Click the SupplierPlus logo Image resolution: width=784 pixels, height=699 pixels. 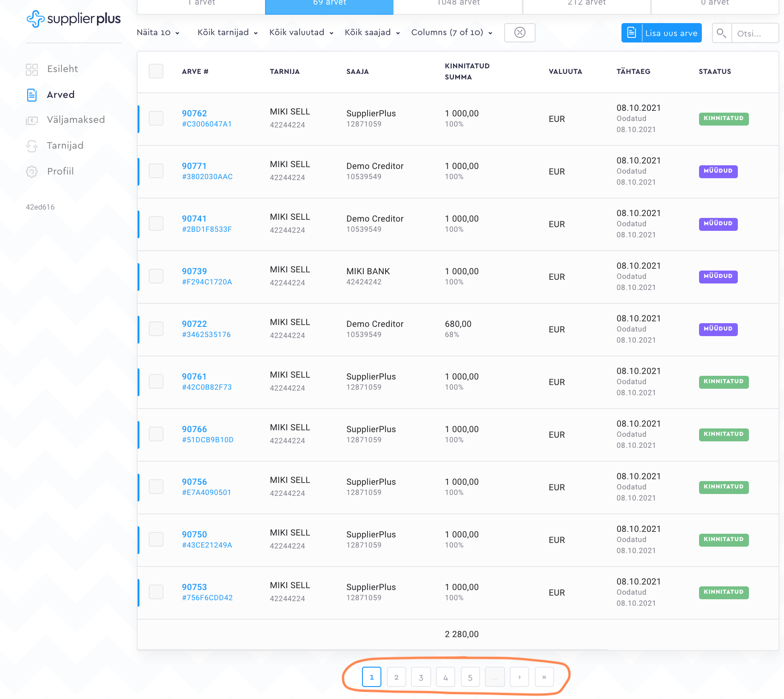[73, 19]
